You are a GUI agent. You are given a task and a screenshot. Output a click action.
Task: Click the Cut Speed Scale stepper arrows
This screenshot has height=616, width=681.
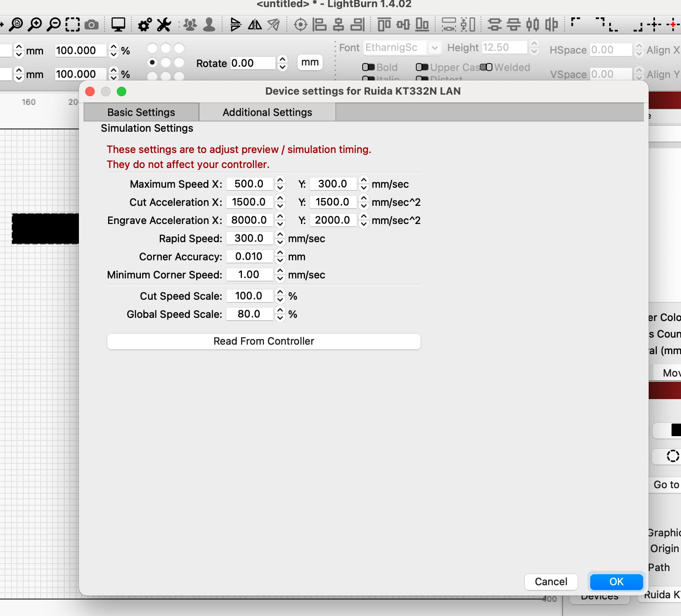point(280,295)
